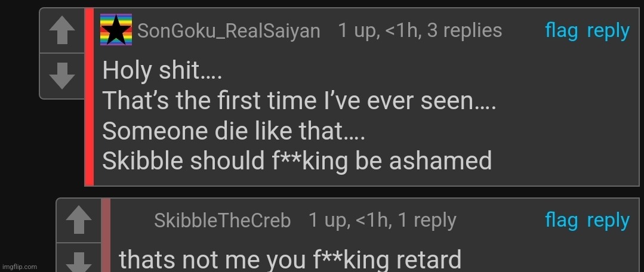
Task: Click the "1 up, <1h, 3 replies" stats
Action: click(x=420, y=31)
